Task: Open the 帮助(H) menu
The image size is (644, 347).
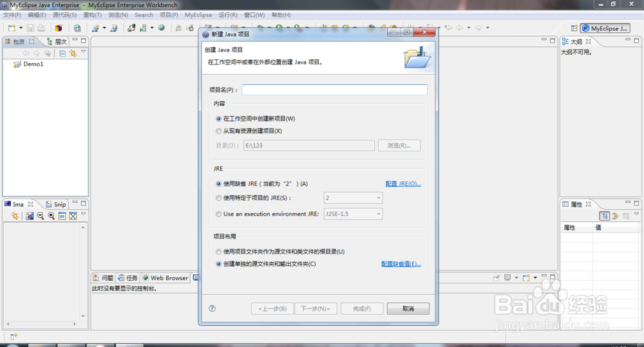Action: tap(281, 15)
